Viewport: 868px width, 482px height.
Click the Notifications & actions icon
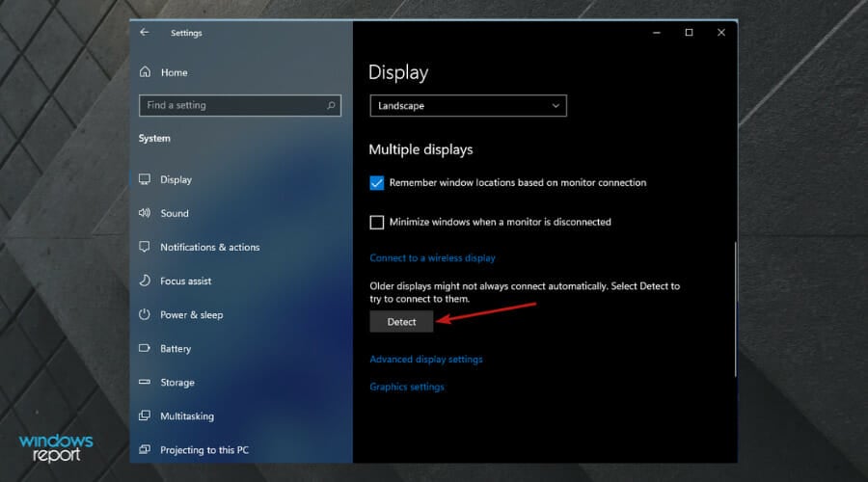coord(145,246)
